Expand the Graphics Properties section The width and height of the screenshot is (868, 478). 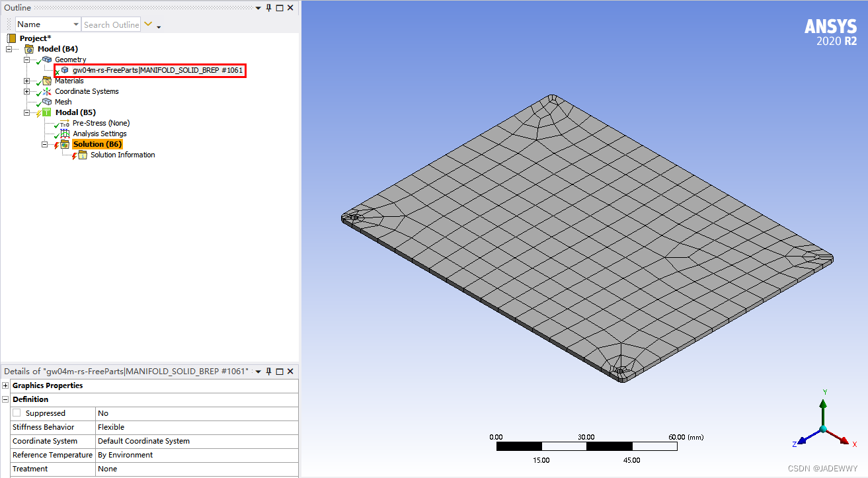[5, 385]
